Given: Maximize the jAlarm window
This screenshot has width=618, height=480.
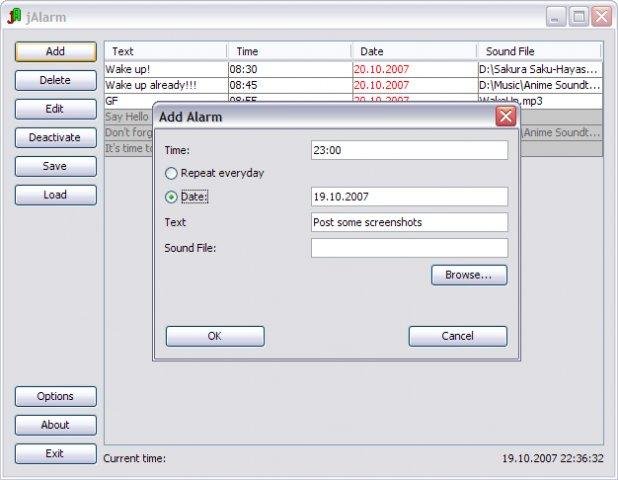Looking at the screenshot, I should tap(579, 17).
